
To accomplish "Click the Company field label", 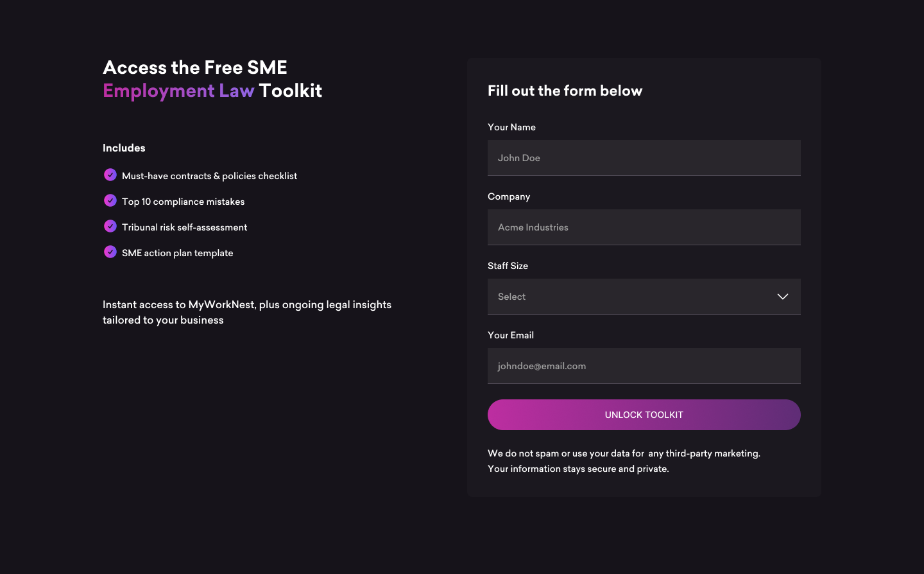I will [509, 196].
